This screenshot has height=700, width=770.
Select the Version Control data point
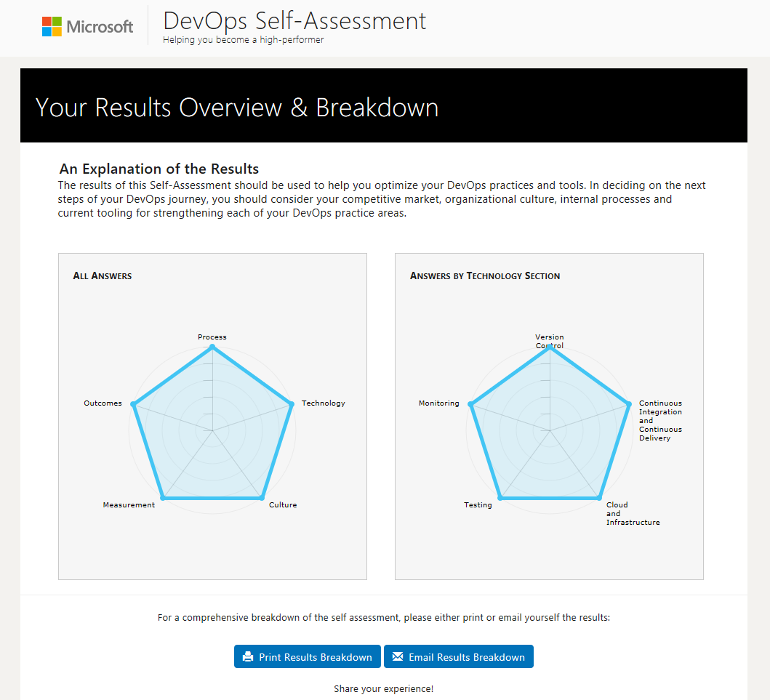(x=550, y=347)
